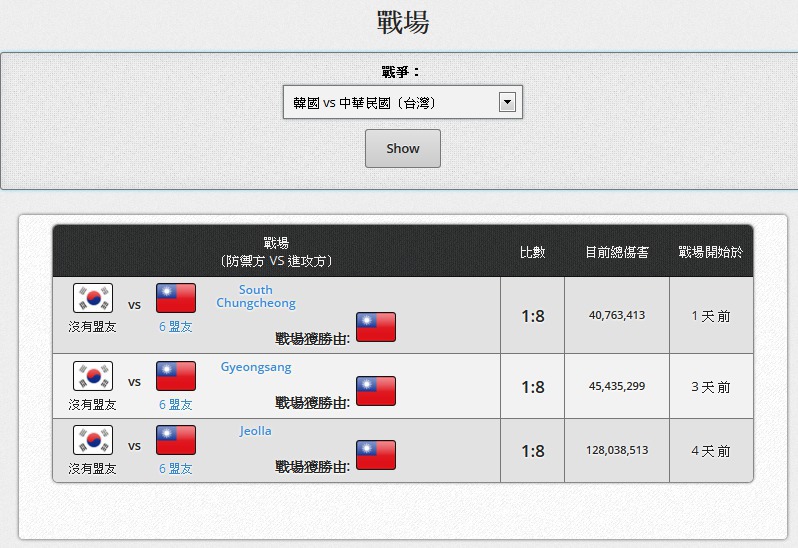Select the 1:8 score in Jeolla row
Image resolution: width=798 pixels, height=548 pixels.
(x=533, y=451)
